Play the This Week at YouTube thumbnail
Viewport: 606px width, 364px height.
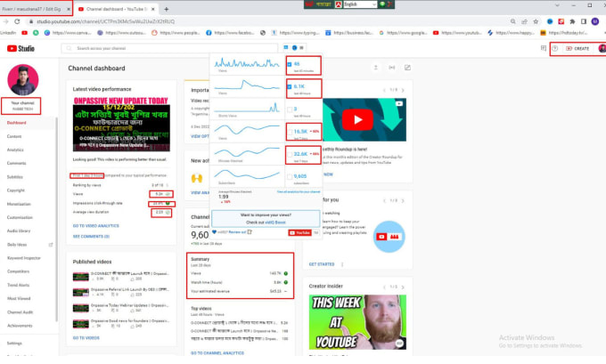point(357,322)
